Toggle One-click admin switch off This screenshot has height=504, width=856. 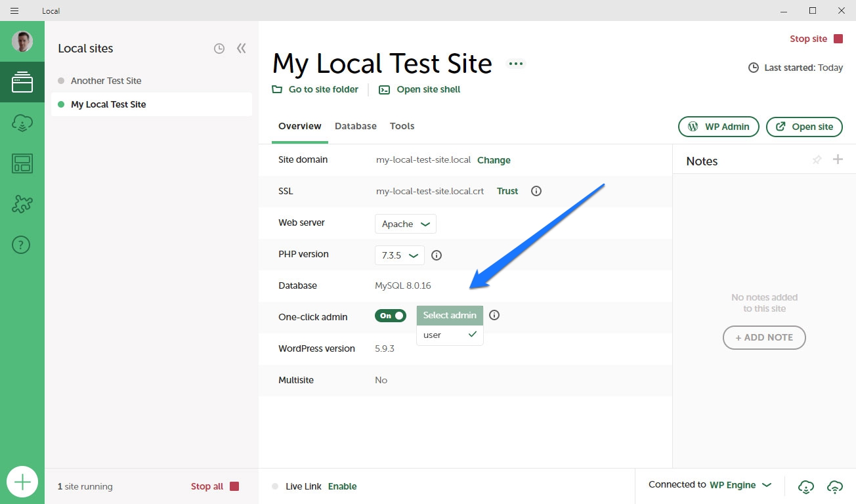pyautogui.click(x=391, y=316)
